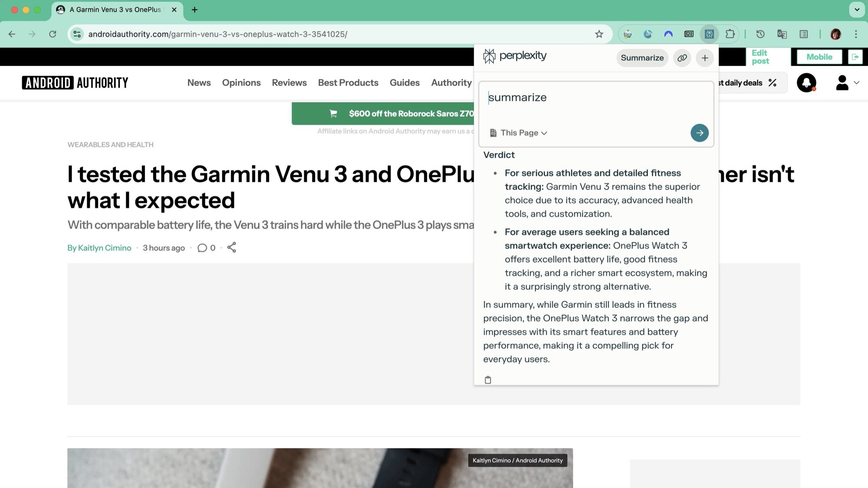Image resolution: width=868 pixels, height=488 pixels.
Task: Copy the summary using the clipboard icon
Action: coord(488,380)
